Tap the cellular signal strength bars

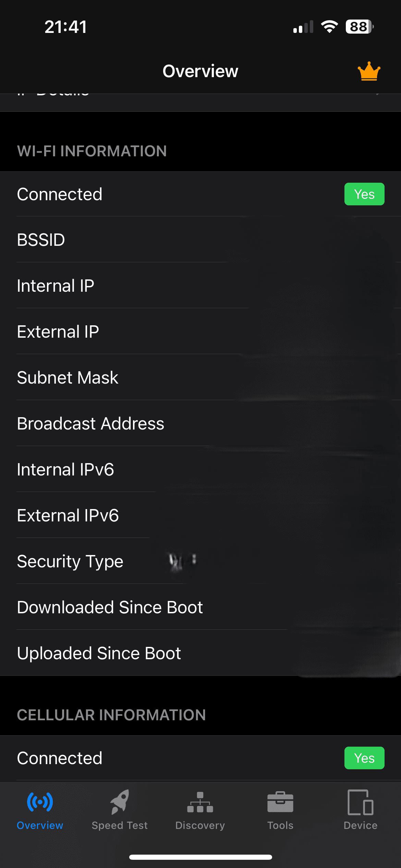coord(303,27)
